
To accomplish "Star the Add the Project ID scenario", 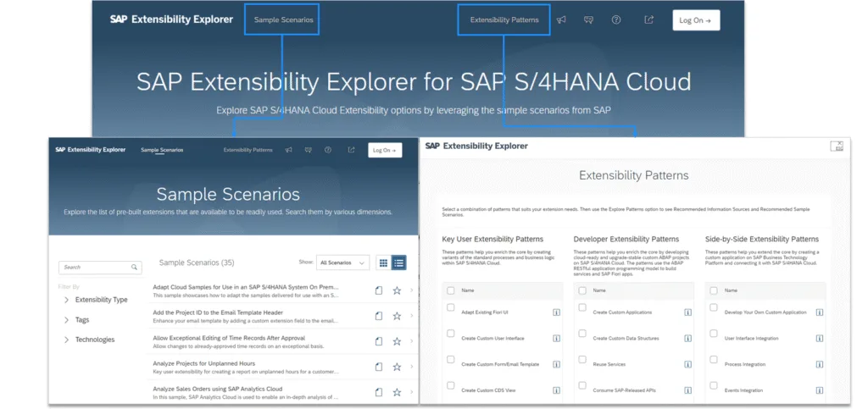I will [397, 316].
